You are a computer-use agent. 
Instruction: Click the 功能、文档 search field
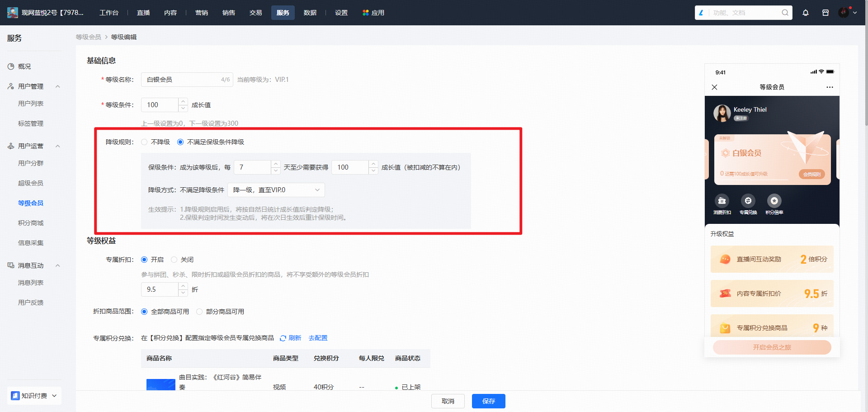click(x=744, y=13)
